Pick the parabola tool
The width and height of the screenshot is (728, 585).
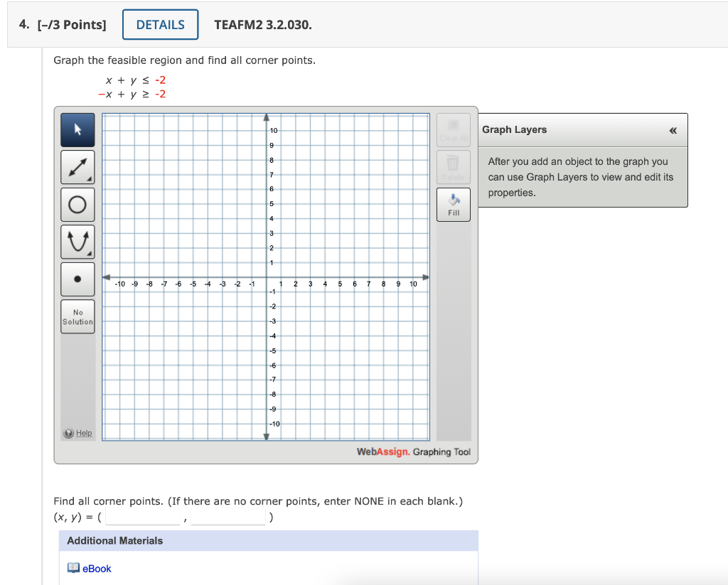coord(77,242)
